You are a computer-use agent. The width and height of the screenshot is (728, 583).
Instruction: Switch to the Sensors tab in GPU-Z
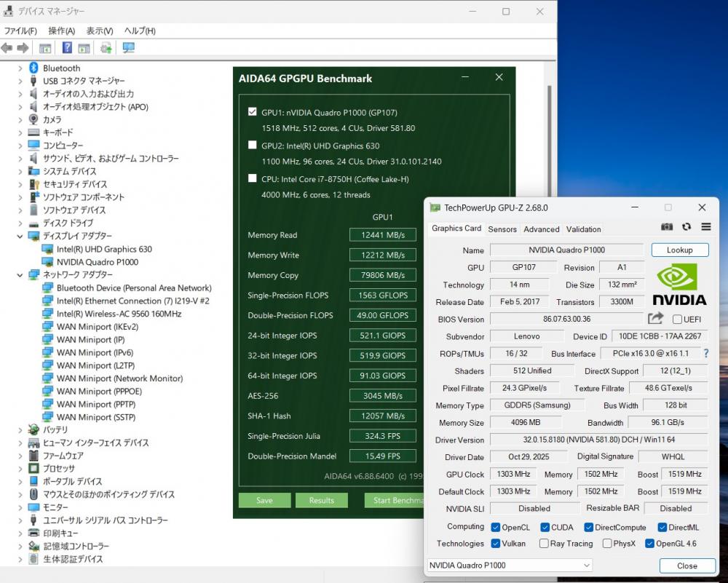[502, 229]
